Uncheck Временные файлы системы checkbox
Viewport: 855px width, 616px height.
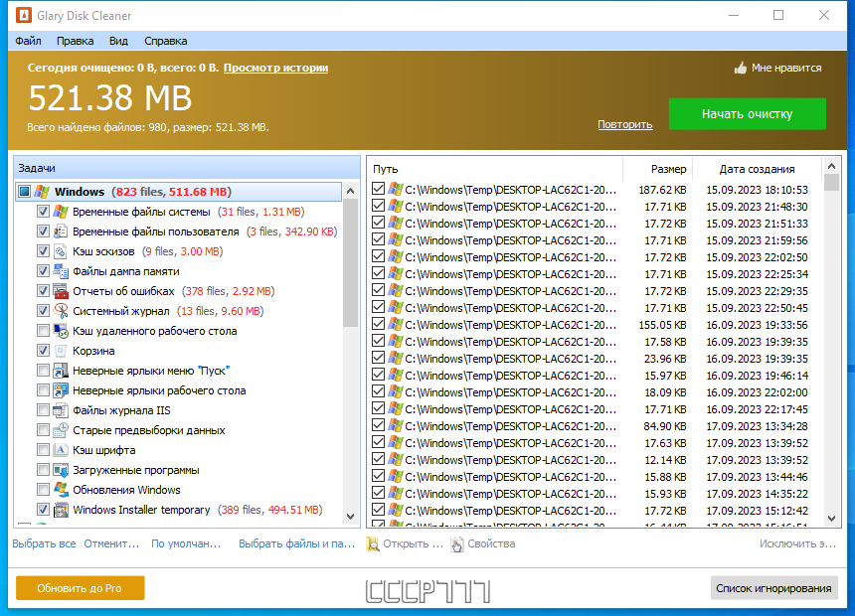[x=43, y=212]
